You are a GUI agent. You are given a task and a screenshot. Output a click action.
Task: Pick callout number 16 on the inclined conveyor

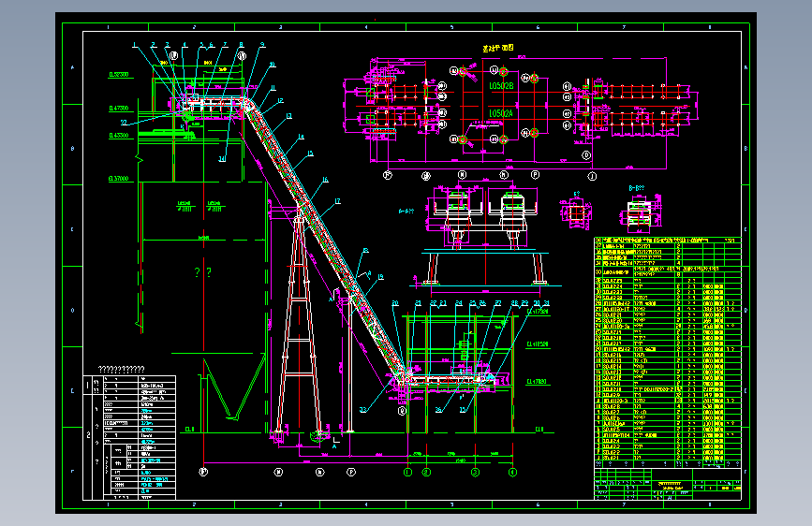(x=325, y=180)
